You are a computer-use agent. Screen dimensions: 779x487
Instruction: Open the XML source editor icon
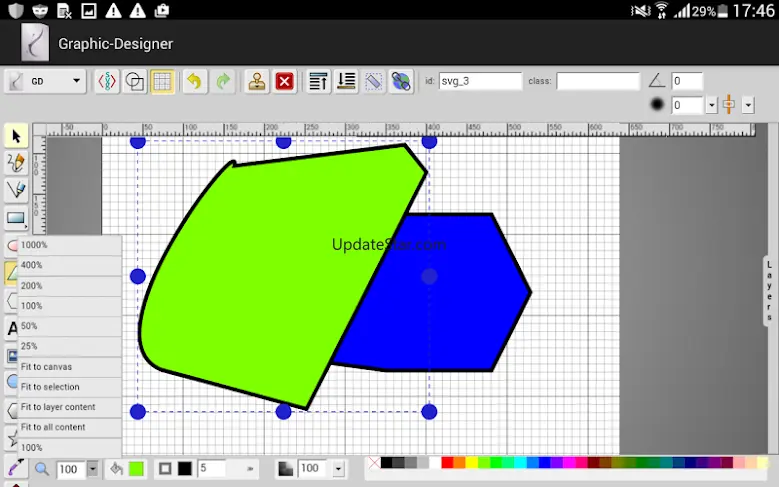(x=106, y=82)
